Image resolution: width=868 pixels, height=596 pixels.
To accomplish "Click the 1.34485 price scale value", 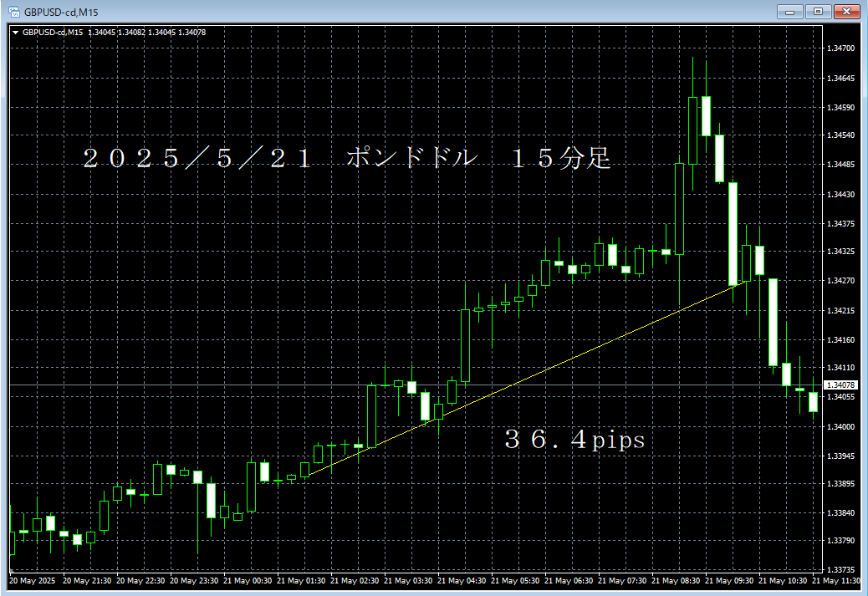I will click(840, 165).
